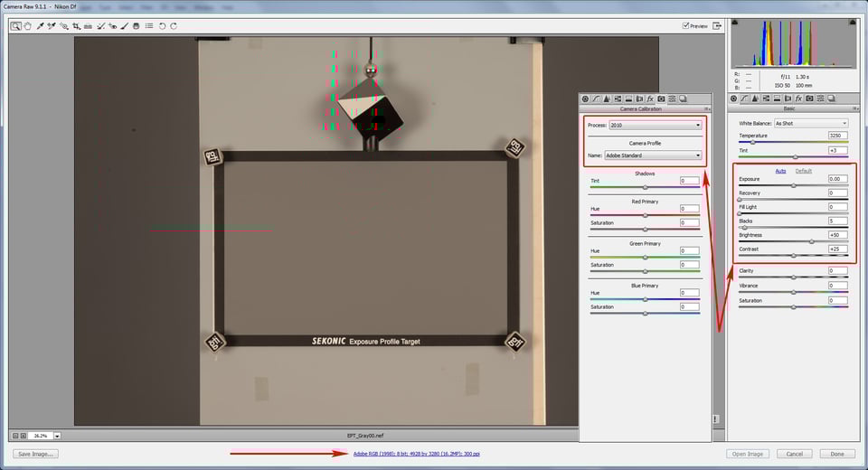Toggle highlight clipping warning in histogram
This screenshot has width=868, height=470.
pyautogui.click(x=852, y=22)
